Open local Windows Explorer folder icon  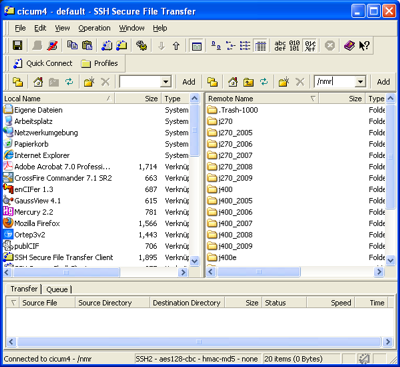coord(18,82)
